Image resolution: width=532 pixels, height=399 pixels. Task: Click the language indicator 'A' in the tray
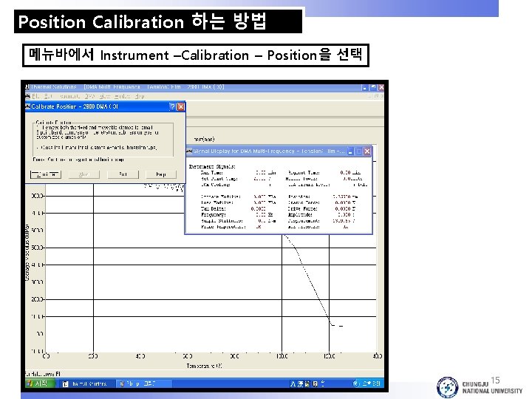[293, 383]
